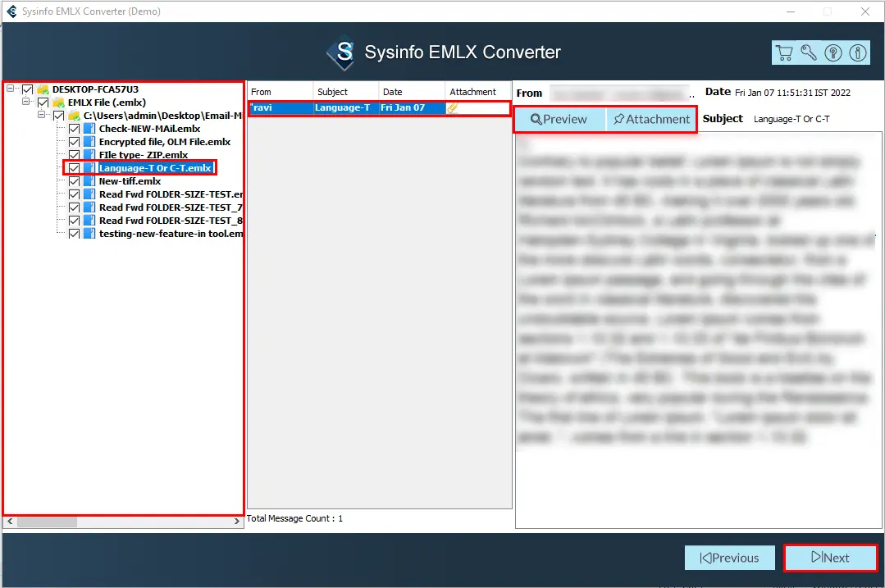Select Check-NEW-MAil.emlx in tree
The image size is (885, 588).
pyautogui.click(x=149, y=129)
